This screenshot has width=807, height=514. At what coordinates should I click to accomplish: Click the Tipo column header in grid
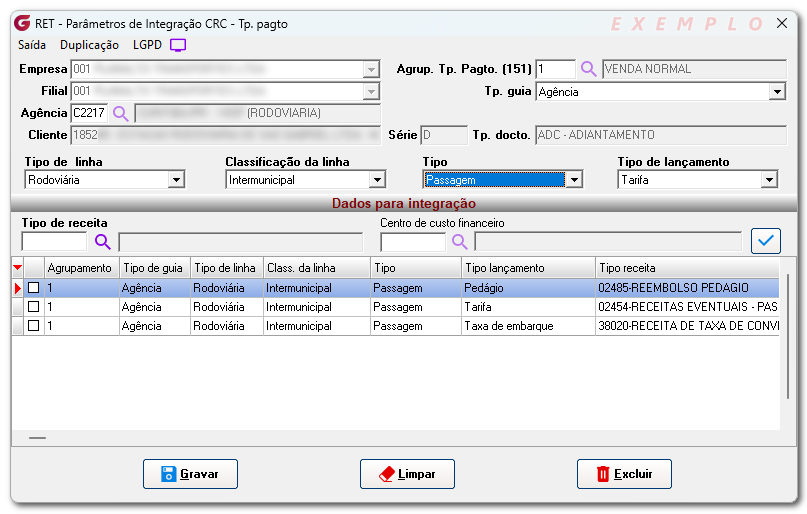tap(415, 268)
